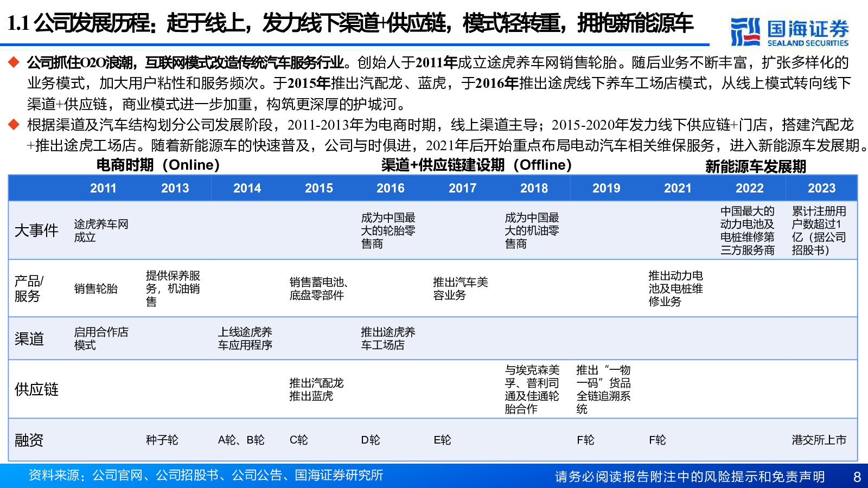Click the 上线途虎养车应用程序 cell

[x=245, y=338]
